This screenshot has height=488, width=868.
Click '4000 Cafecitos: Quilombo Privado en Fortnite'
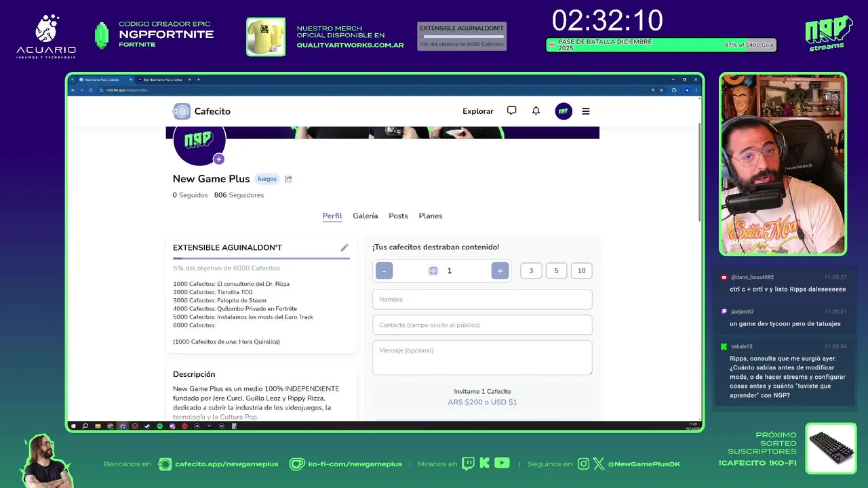(x=235, y=308)
